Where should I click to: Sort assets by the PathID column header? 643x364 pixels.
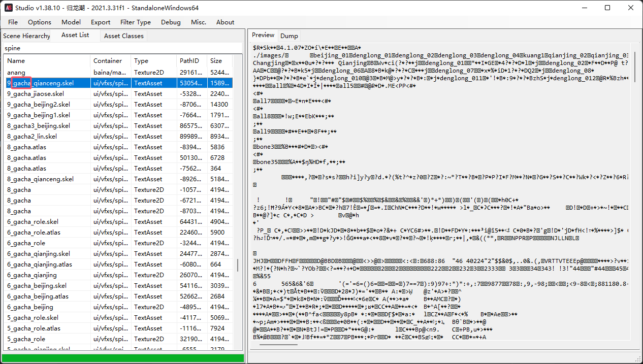coord(192,60)
